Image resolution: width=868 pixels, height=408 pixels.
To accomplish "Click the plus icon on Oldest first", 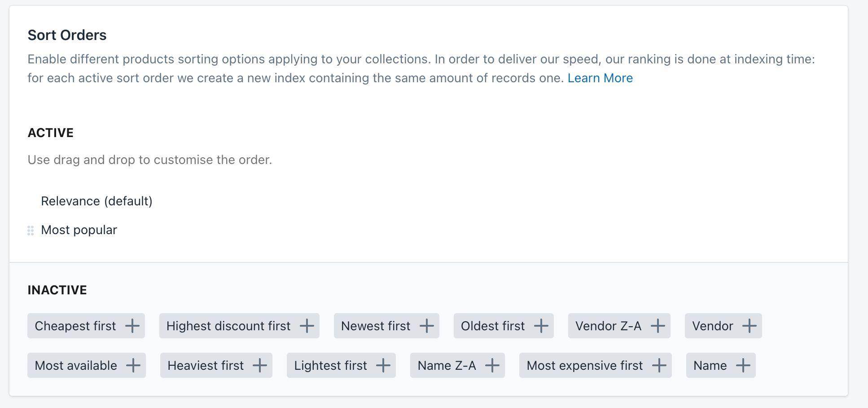I will [x=543, y=326].
